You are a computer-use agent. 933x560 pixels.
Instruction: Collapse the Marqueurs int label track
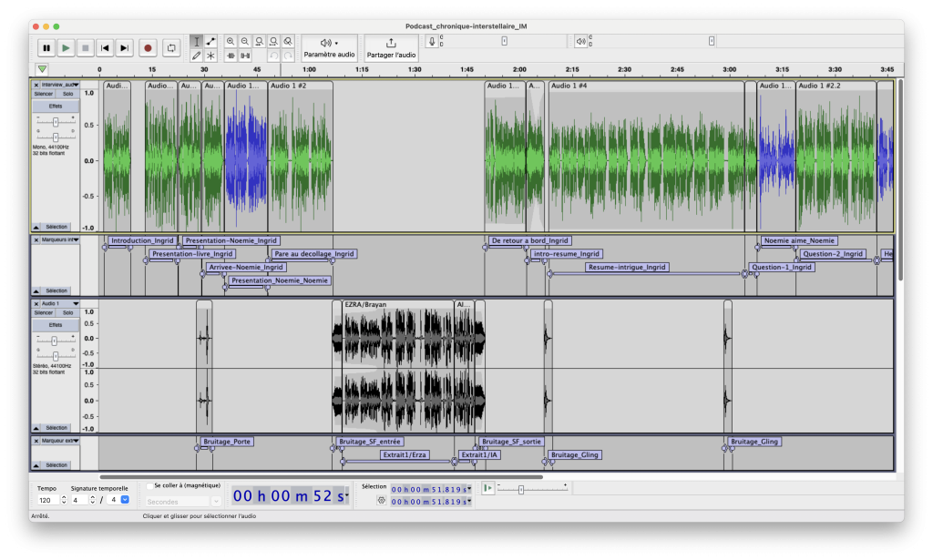pos(36,290)
